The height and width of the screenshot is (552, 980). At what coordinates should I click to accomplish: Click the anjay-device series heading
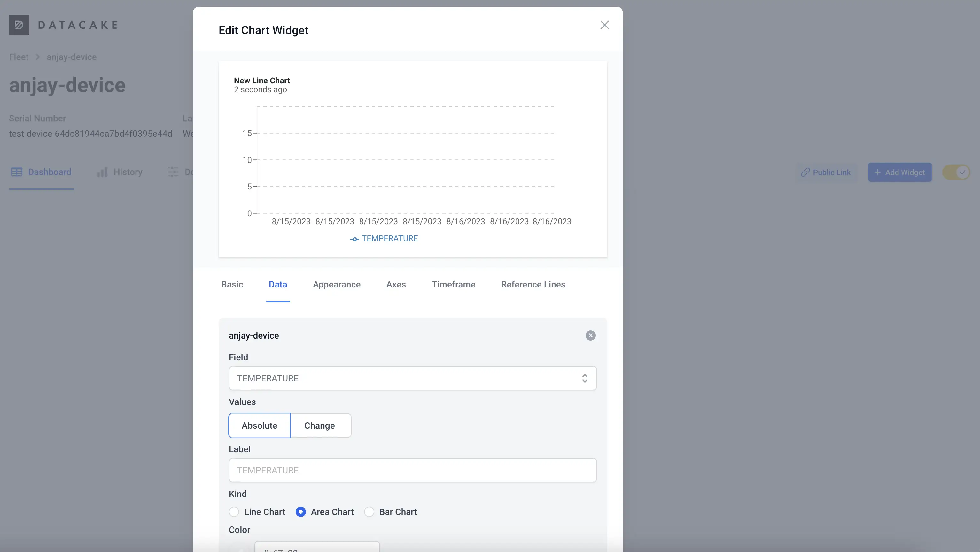tap(254, 336)
